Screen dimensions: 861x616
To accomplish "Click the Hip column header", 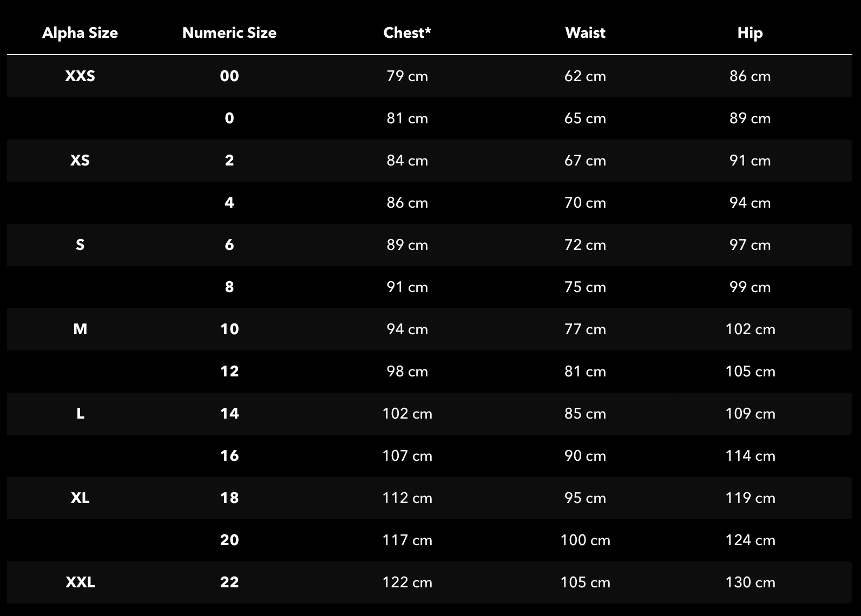I will point(750,33).
